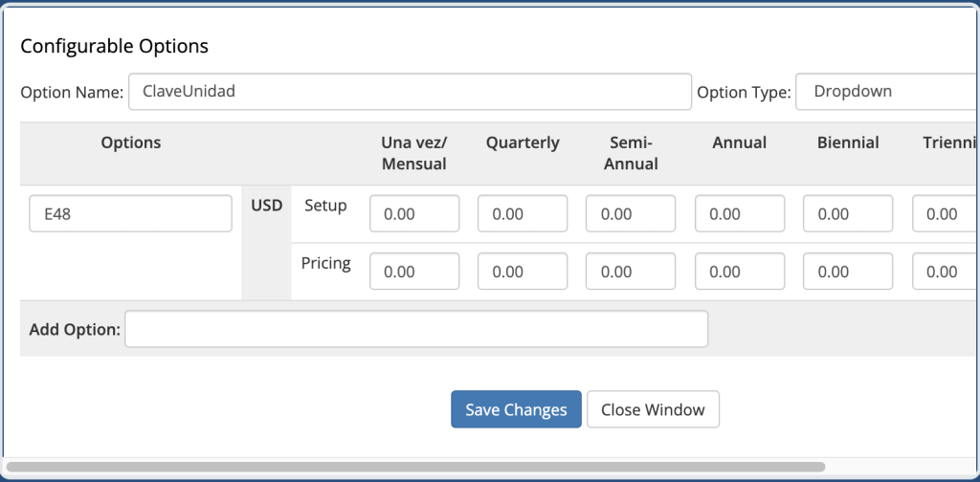Click the Semi-Annual column header

click(x=631, y=154)
